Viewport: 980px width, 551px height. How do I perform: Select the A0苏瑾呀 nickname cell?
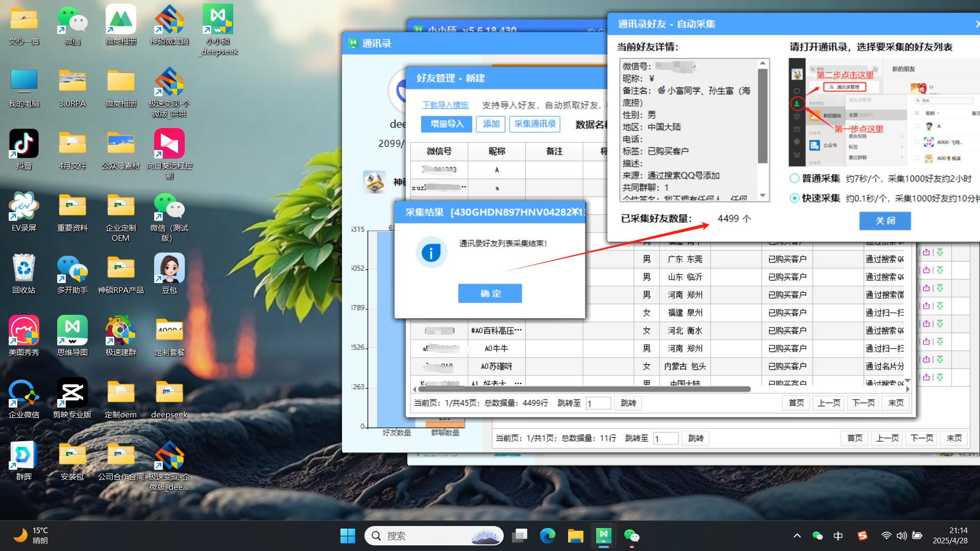497,366
